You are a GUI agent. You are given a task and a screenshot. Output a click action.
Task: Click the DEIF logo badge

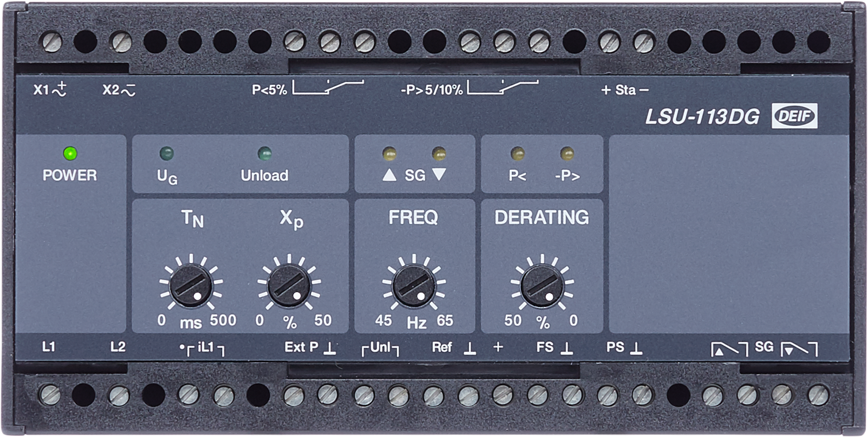794,116
